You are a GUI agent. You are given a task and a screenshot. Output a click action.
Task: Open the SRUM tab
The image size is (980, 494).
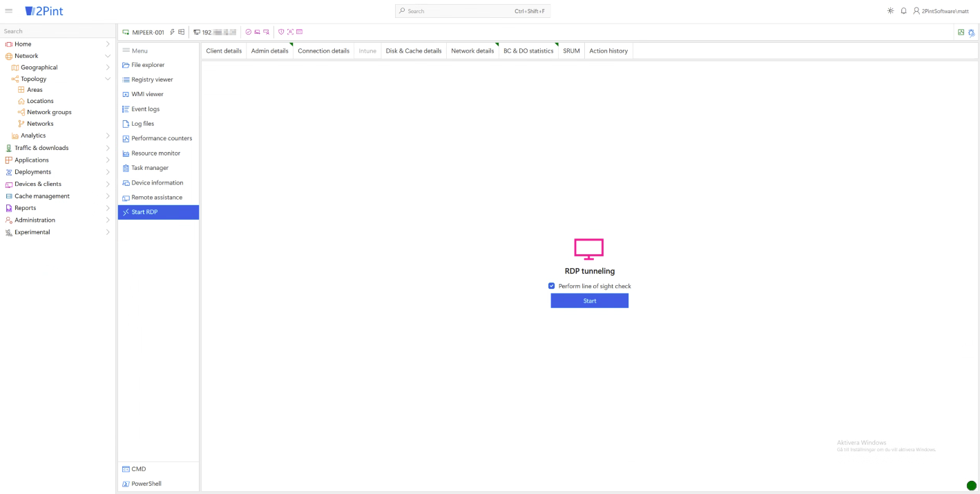pyautogui.click(x=571, y=50)
